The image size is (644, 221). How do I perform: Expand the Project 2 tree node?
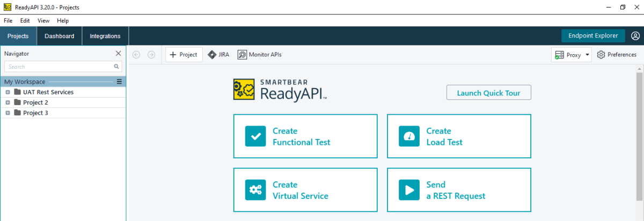(8, 102)
